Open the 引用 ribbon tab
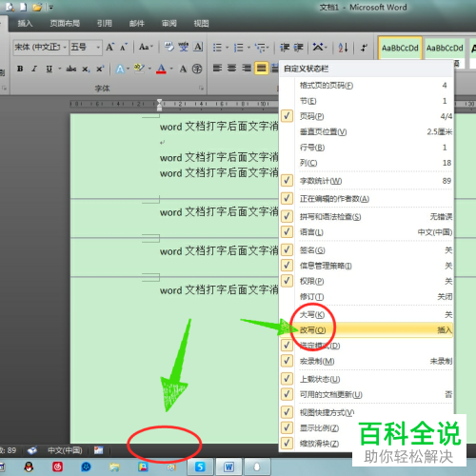476x476 pixels. click(x=105, y=23)
